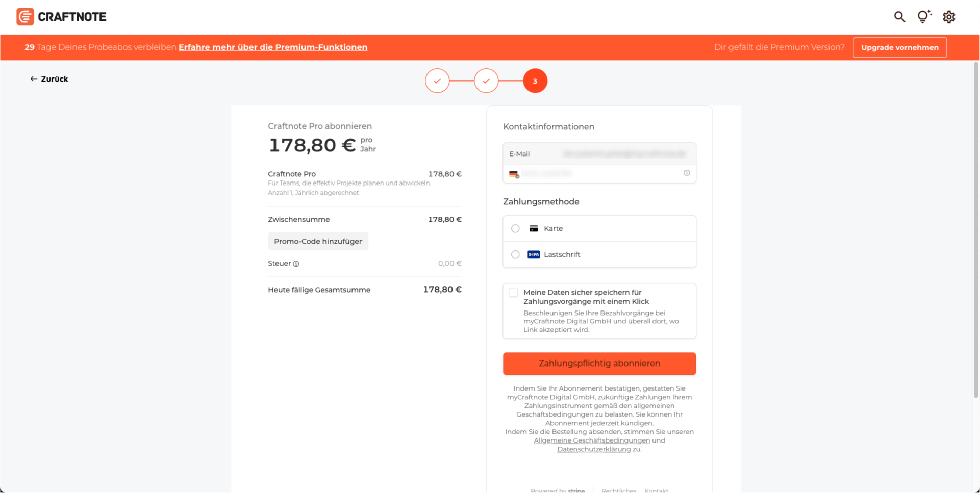Go back with the Zurück link

pos(49,79)
